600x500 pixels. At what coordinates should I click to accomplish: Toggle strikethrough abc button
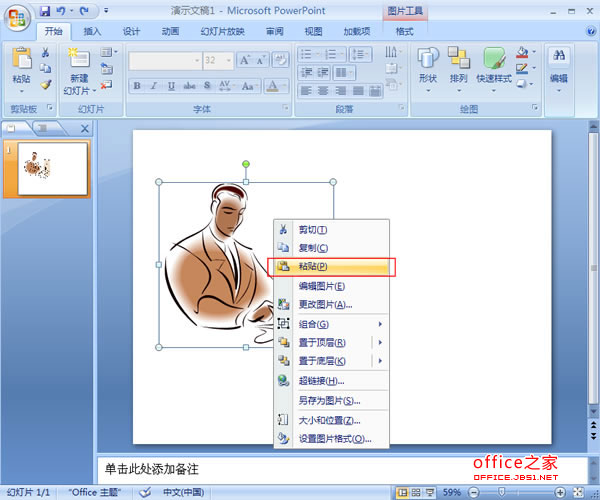click(x=189, y=86)
